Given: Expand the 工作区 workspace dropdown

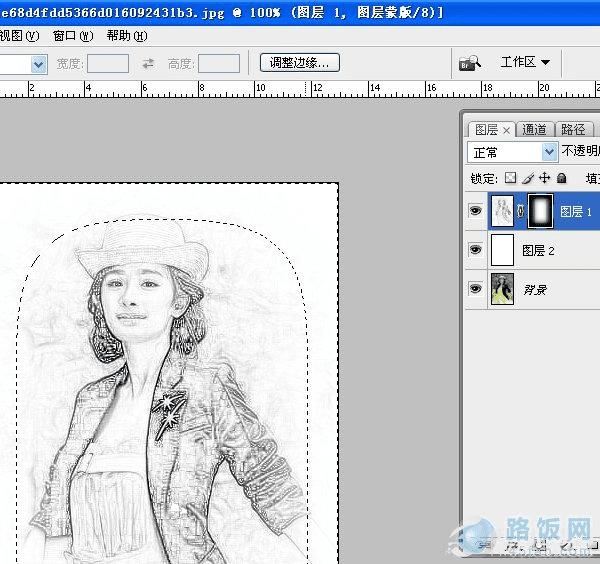Looking at the screenshot, I should coord(525,62).
